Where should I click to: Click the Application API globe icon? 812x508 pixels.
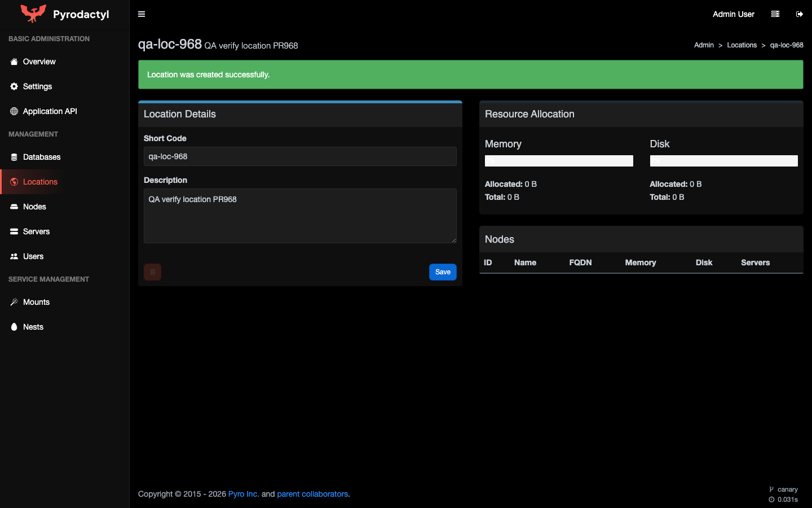tap(14, 111)
